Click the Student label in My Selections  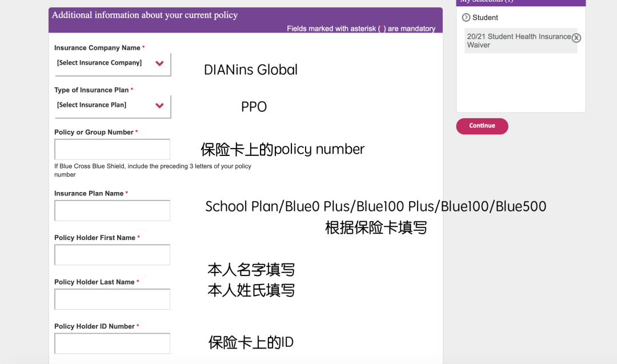[x=485, y=18]
